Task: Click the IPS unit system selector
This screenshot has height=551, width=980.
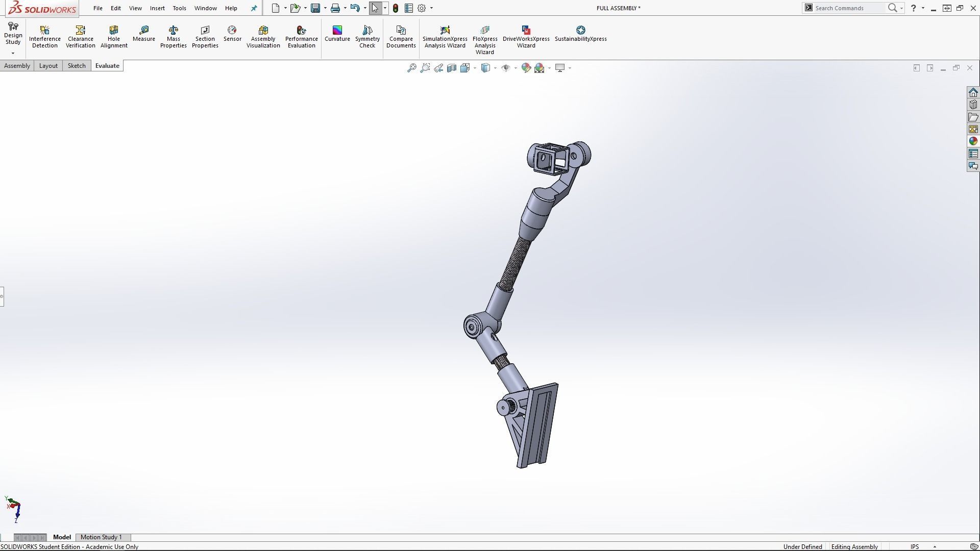Action: click(x=915, y=547)
